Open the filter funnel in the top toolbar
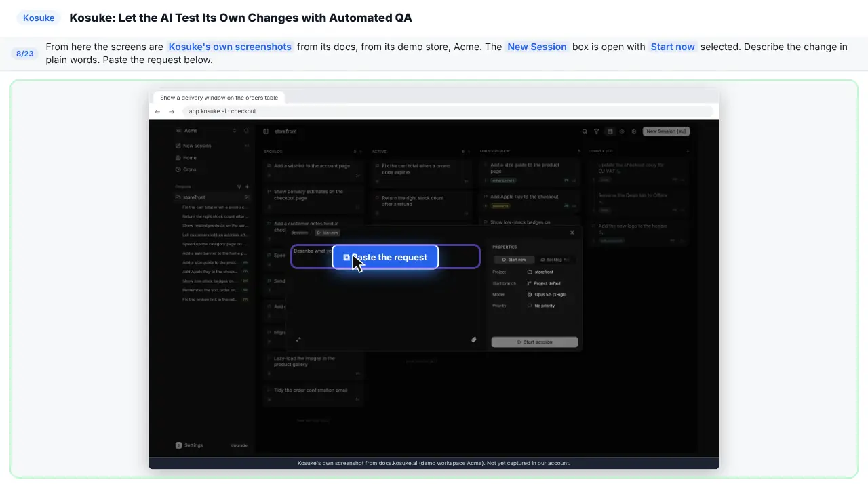868x488 pixels. 597,131
